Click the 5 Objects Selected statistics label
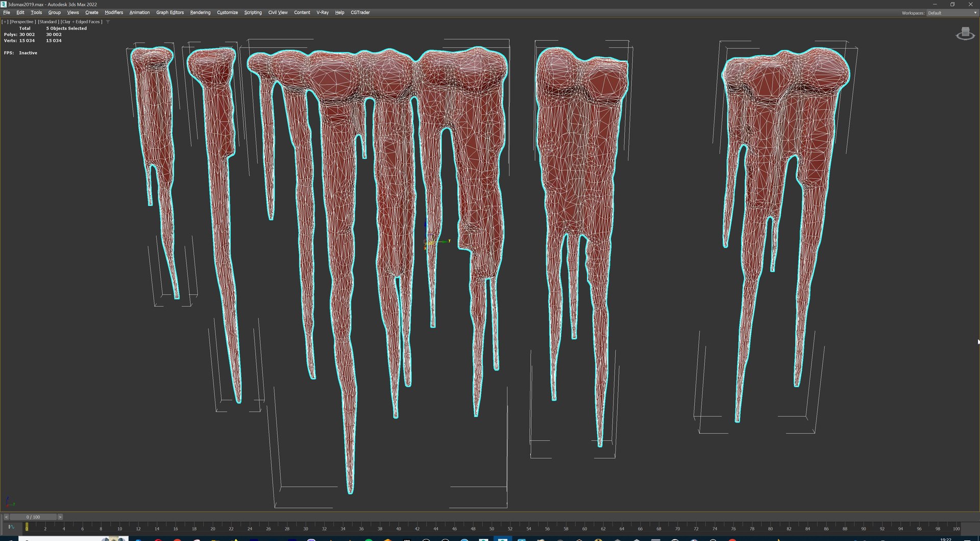980x541 pixels. pyautogui.click(x=66, y=29)
